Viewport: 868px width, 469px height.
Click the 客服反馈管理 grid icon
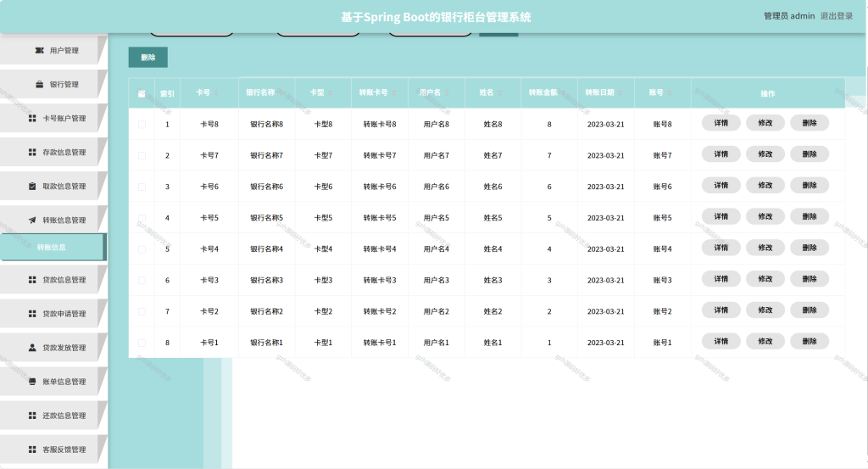coord(32,449)
